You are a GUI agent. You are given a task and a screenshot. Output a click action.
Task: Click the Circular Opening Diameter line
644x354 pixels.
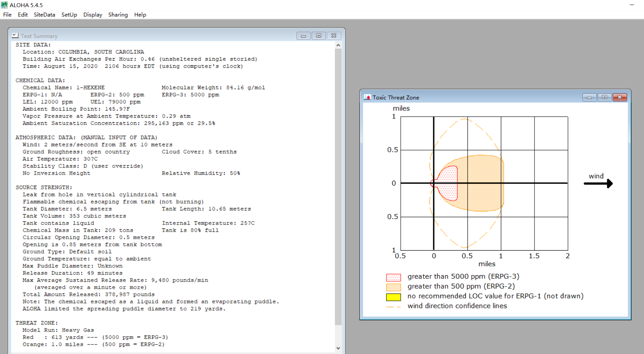(89, 237)
